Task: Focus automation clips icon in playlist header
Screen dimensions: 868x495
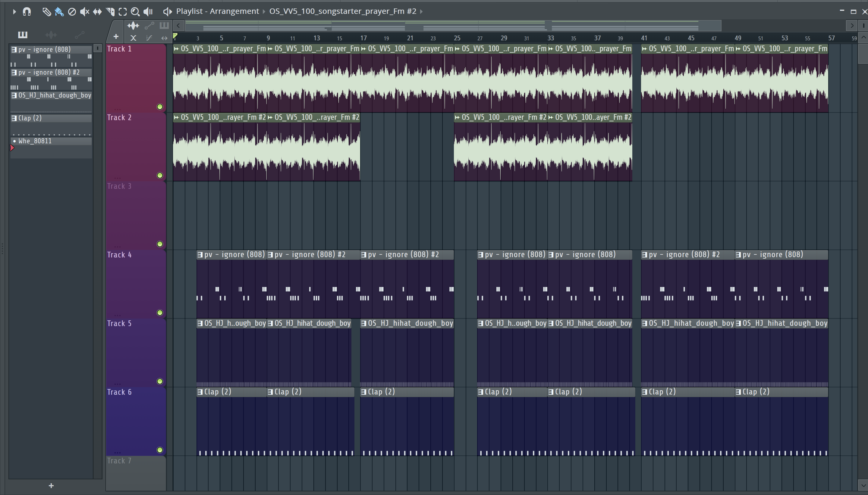Action: tap(149, 26)
